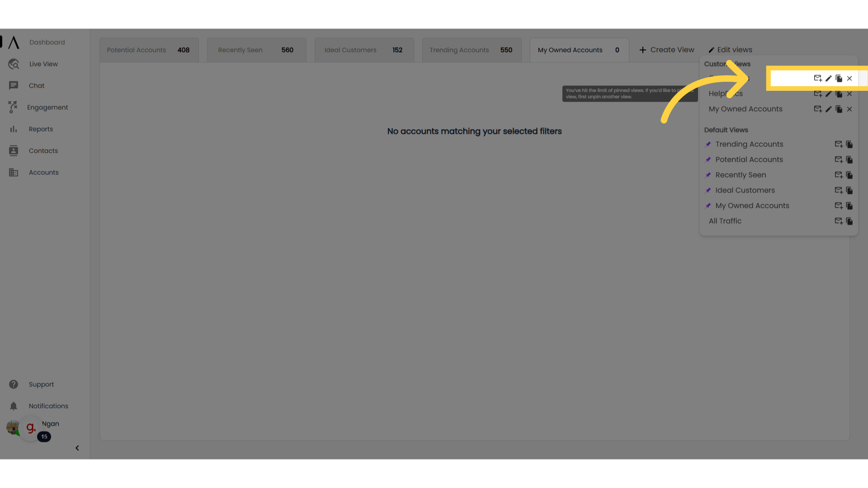This screenshot has width=868, height=488.
Task: Click Edit views button
Action: click(x=730, y=49)
